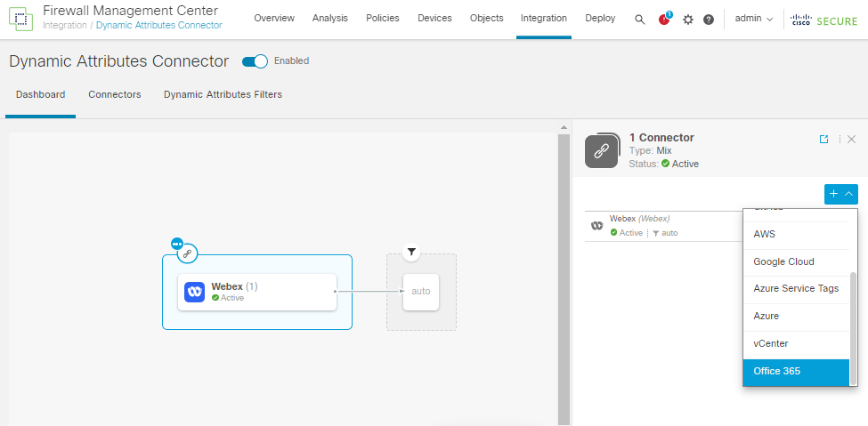
Task: Click the large connector link icon in side panel
Action: tap(602, 151)
